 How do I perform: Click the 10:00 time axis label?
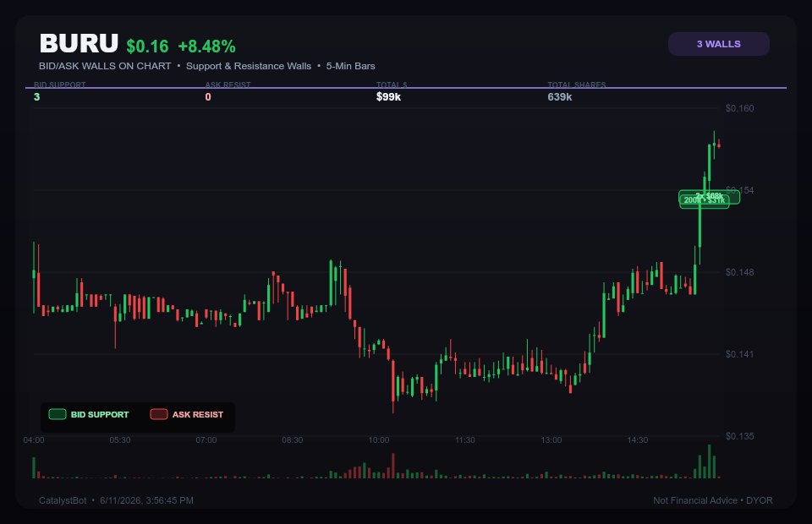click(x=379, y=440)
